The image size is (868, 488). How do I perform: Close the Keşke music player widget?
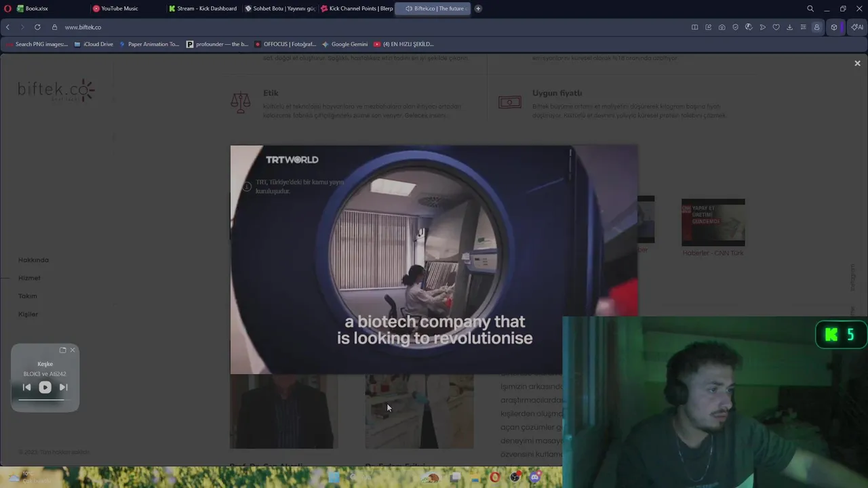[73, 350]
